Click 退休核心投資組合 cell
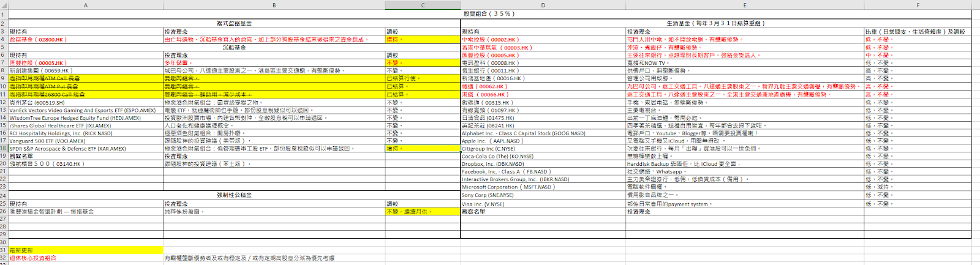This screenshot has height=265, width=980. pyautogui.click(x=86, y=258)
